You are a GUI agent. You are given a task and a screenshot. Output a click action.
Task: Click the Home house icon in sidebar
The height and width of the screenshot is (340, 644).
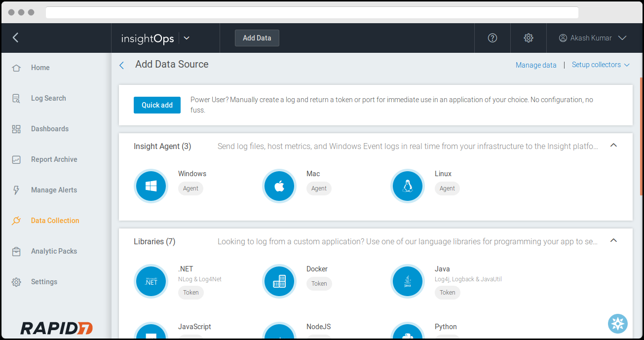click(x=16, y=68)
